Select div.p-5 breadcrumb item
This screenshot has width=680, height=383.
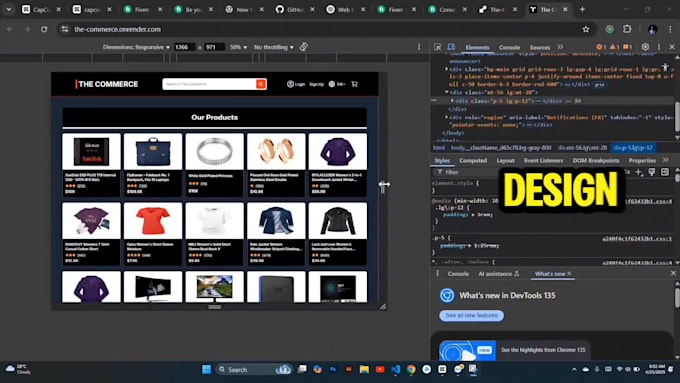click(633, 148)
